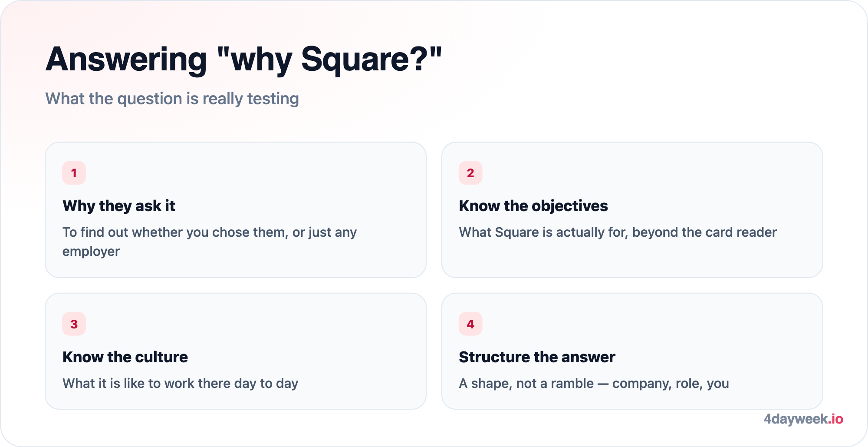Click the word "Square?" in the title

(372, 60)
